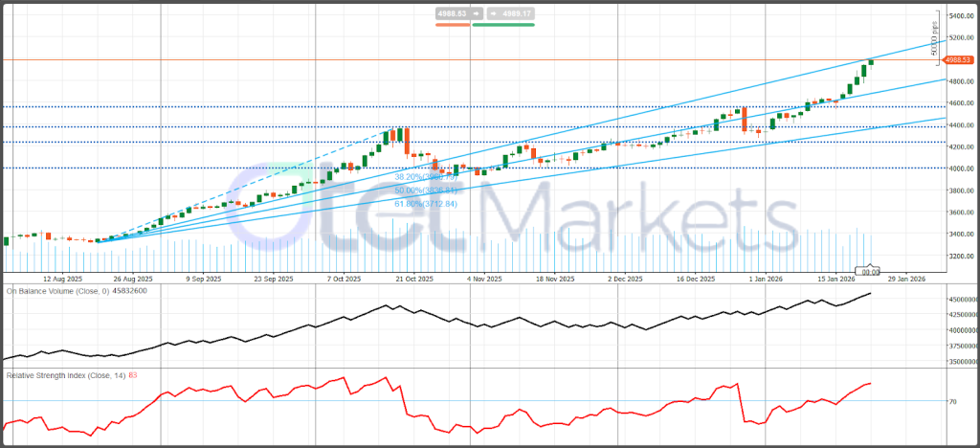Screen dimensions: 980x448
Task: Select the orange 4988.53 price tag on axis
Action: 960,59
